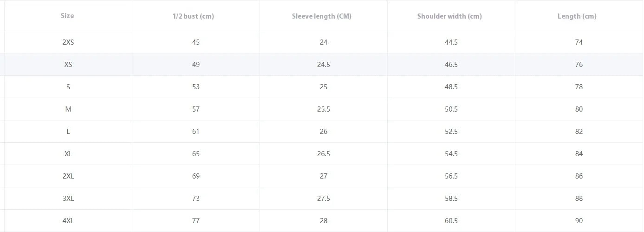Click the 1/2 bust value 57
The image size is (644, 232).
tap(196, 109)
